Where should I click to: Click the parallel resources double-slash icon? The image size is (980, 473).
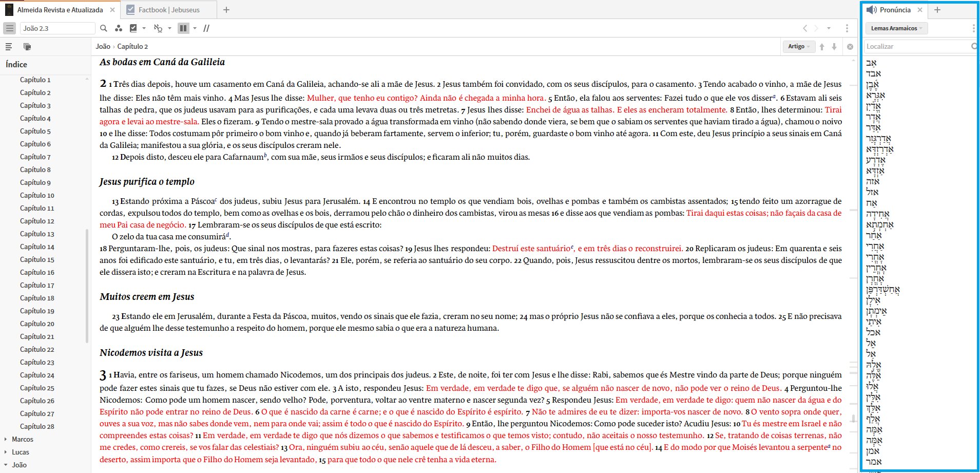[x=206, y=28]
